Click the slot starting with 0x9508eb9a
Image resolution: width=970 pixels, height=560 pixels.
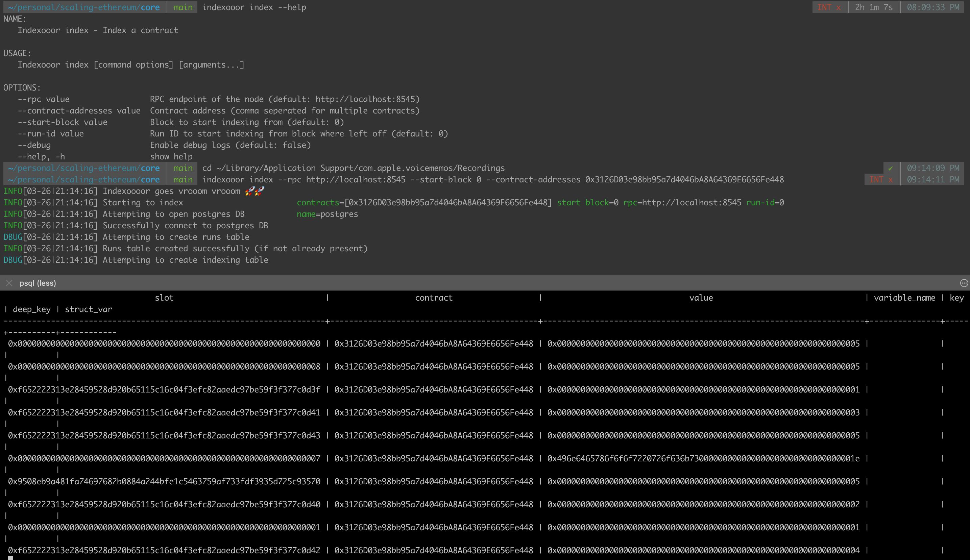pyautogui.click(x=164, y=482)
